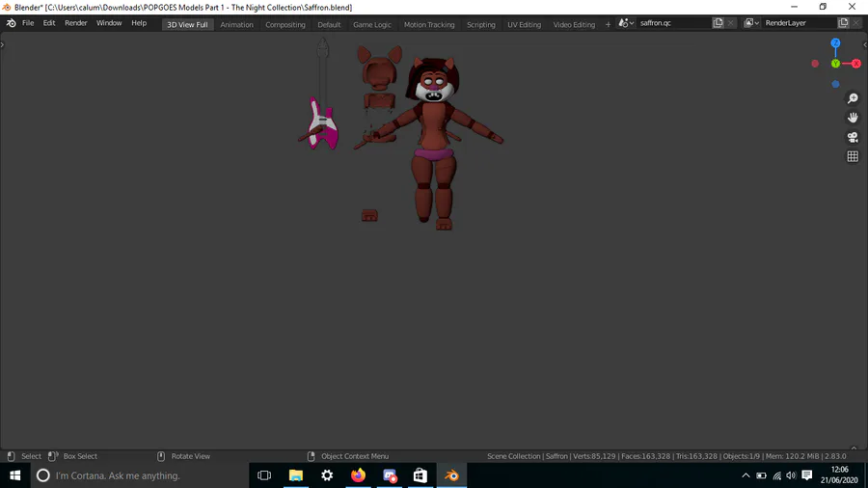Click the pan view hand icon
Viewport: 868px width, 488px height.
[x=853, y=118]
